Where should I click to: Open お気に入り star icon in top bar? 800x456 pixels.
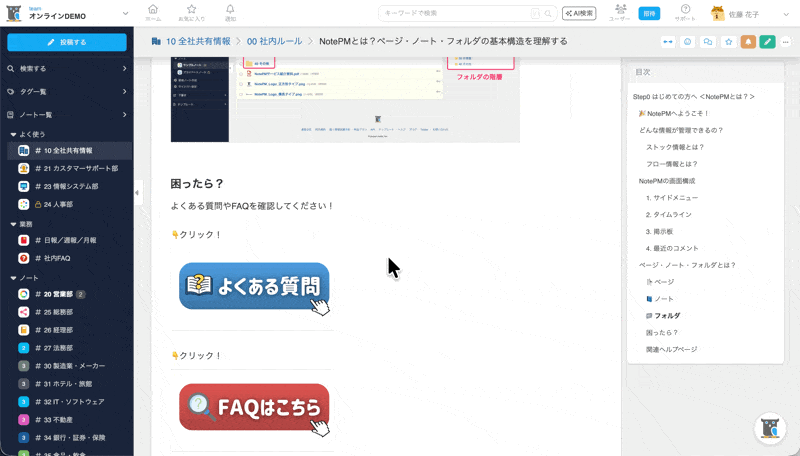[191, 13]
